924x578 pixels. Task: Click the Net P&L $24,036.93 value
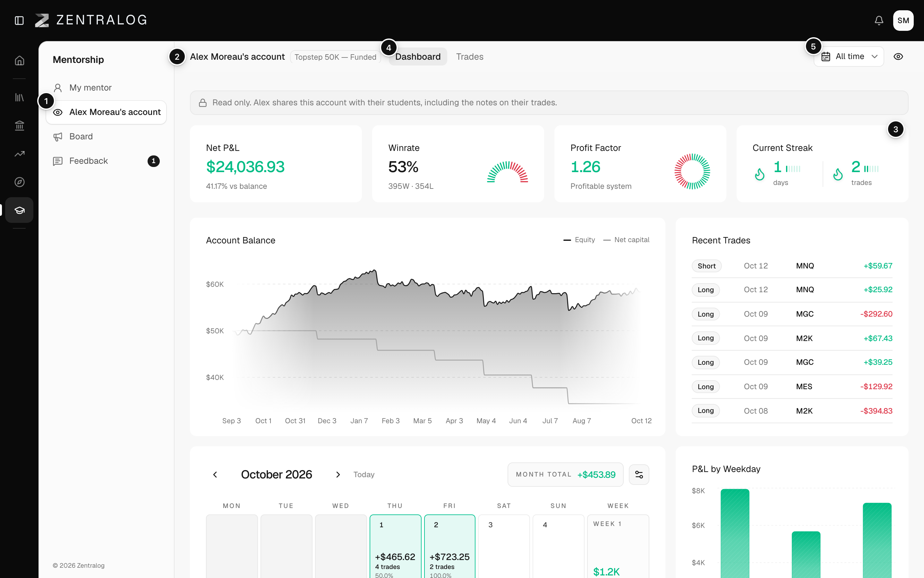coord(245,167)
